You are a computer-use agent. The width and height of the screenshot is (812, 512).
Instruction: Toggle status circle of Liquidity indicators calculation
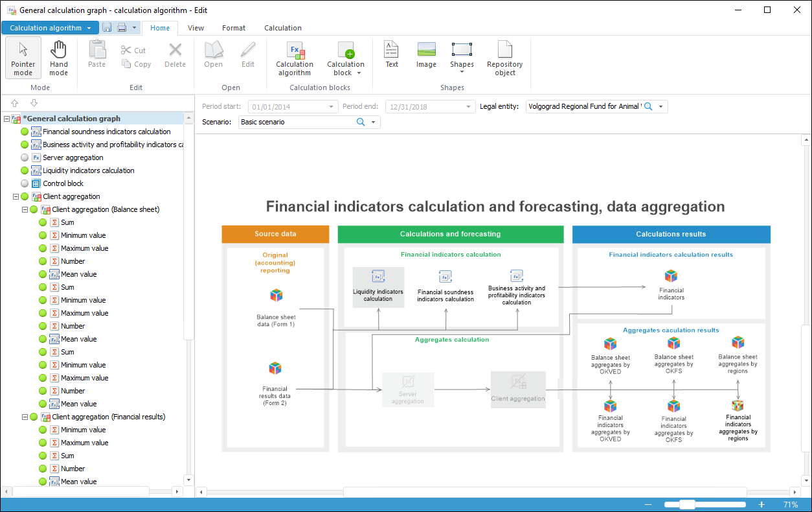25,170
